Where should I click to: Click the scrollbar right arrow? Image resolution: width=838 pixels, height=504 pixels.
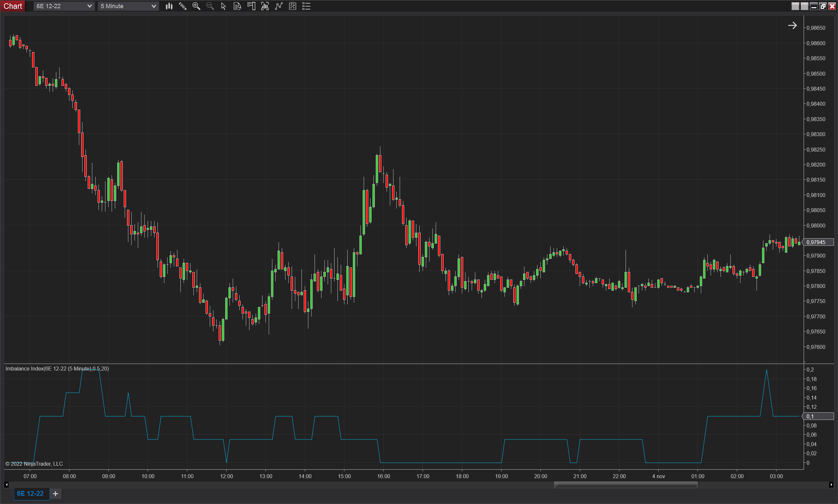coord(831,485)
